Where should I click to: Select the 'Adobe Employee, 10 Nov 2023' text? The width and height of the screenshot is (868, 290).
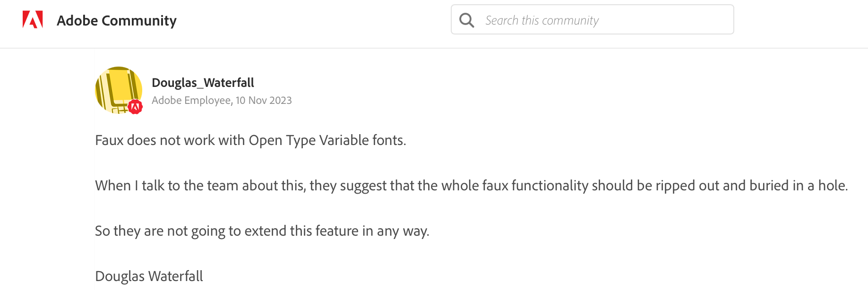(x=222, y=100)
